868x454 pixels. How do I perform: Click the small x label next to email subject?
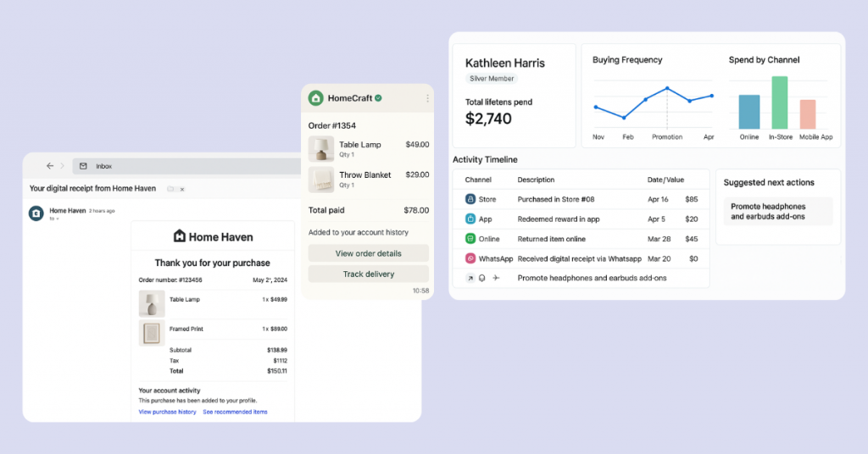(181, 189)
